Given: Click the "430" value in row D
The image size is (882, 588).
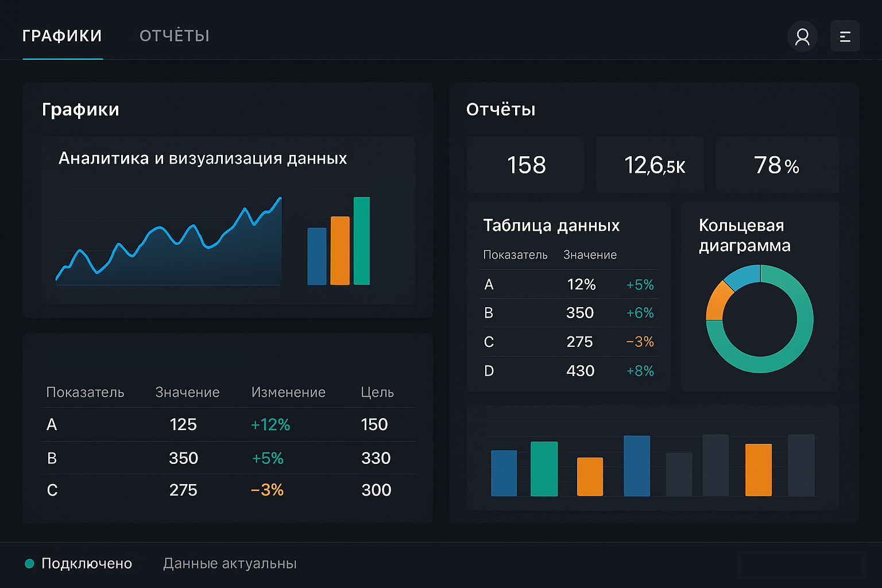Looking at the screenshot, I should [x=580, y=371].
